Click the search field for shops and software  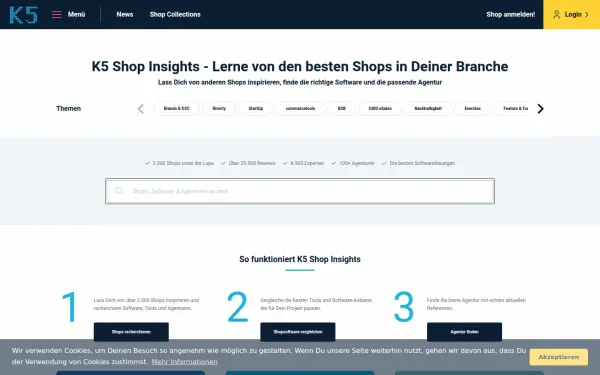300,191
